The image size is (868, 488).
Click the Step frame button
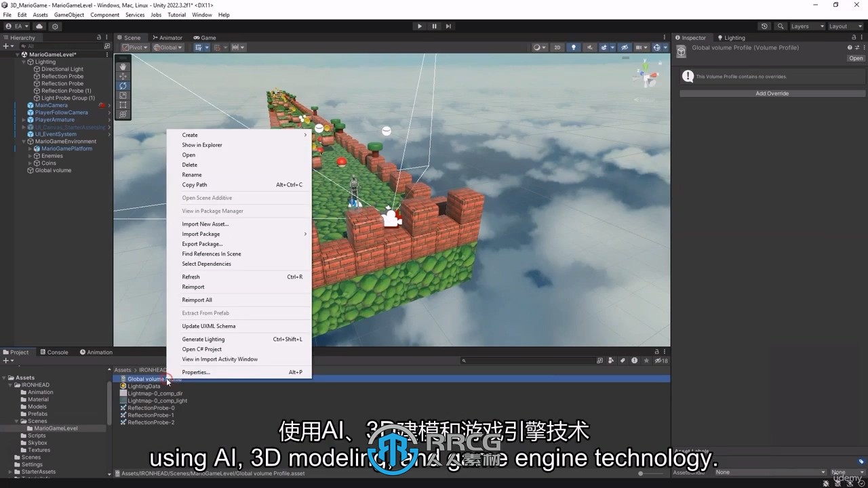point(448,26)
